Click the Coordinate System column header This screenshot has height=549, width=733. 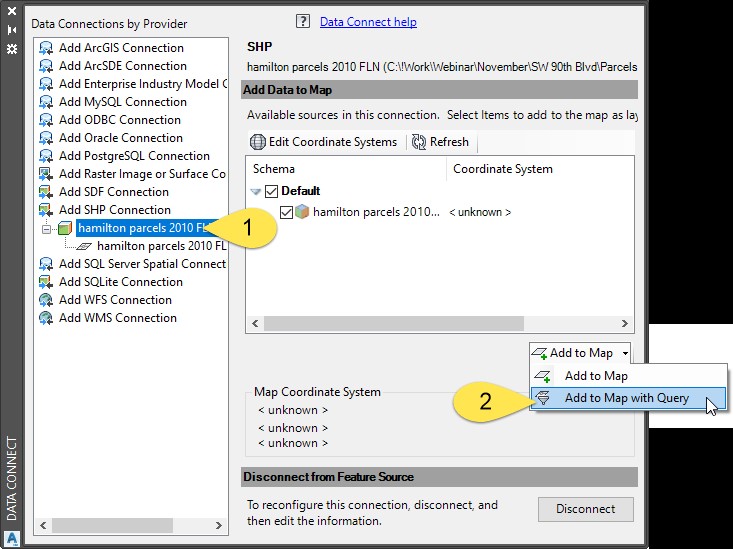(540, 169)
